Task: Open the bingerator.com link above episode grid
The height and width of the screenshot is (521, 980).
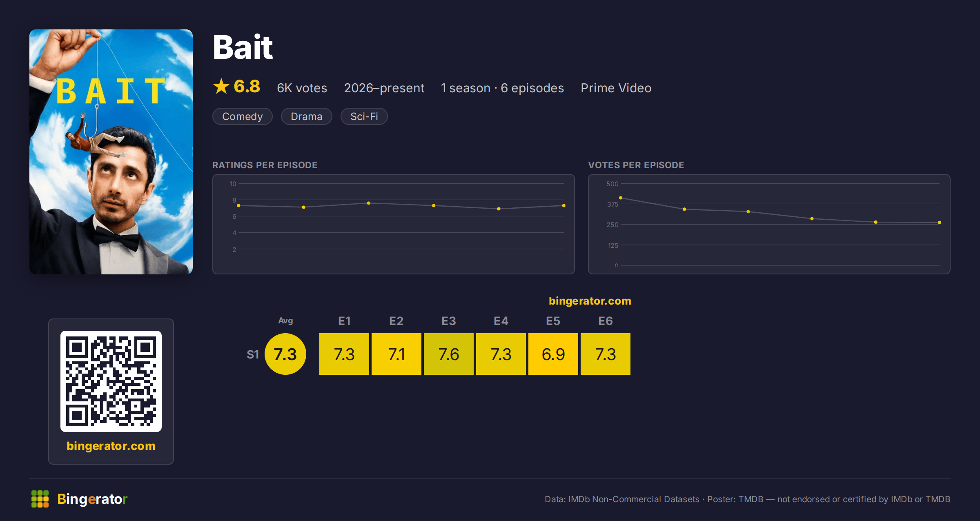Action: (x=590, y=301)
